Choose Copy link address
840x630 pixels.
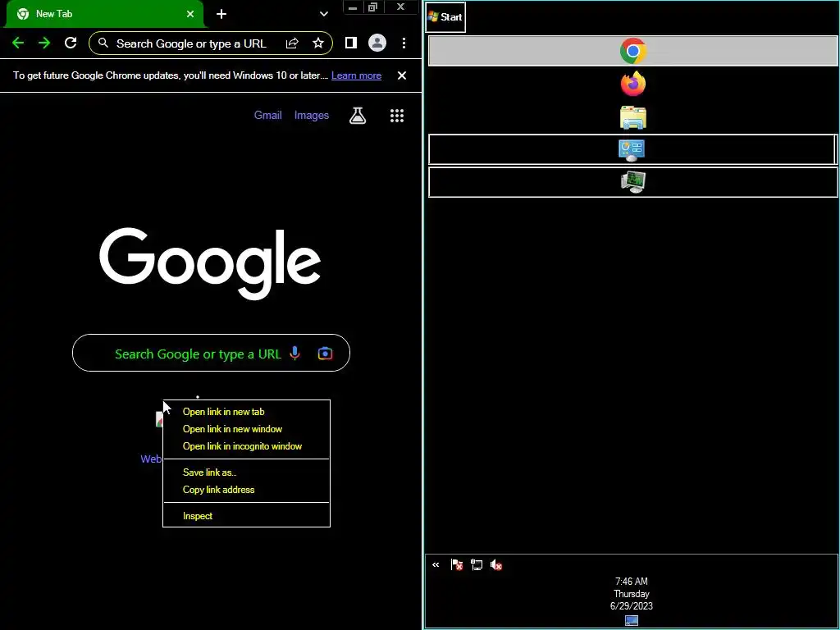pos(246,489)
